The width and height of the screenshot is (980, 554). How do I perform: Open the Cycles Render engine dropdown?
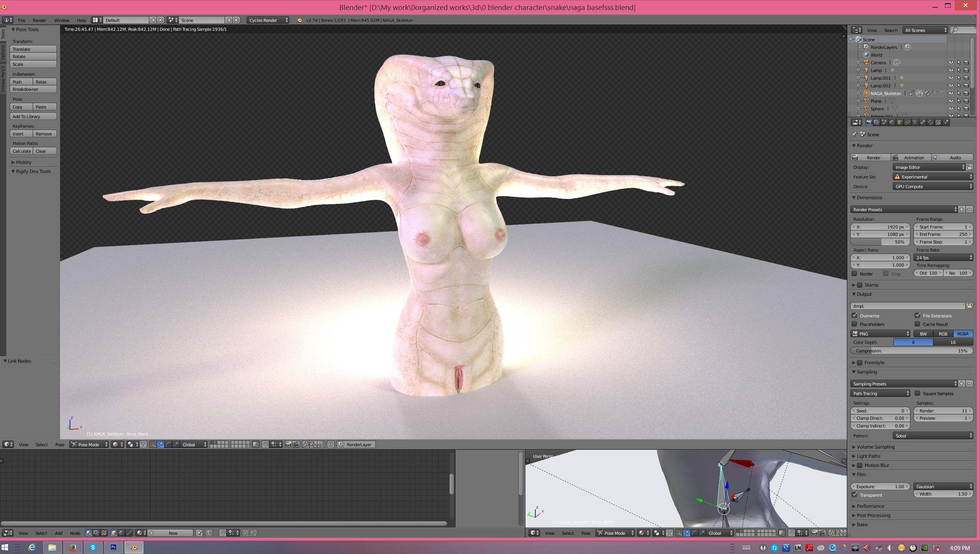tap(268, 20)
